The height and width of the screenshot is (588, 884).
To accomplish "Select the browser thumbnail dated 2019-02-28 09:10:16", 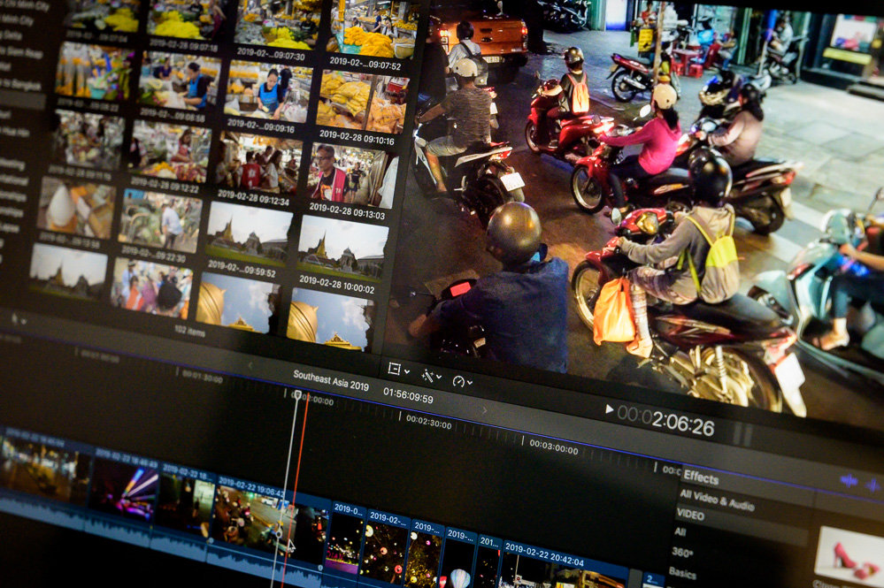I will (361, 102).
